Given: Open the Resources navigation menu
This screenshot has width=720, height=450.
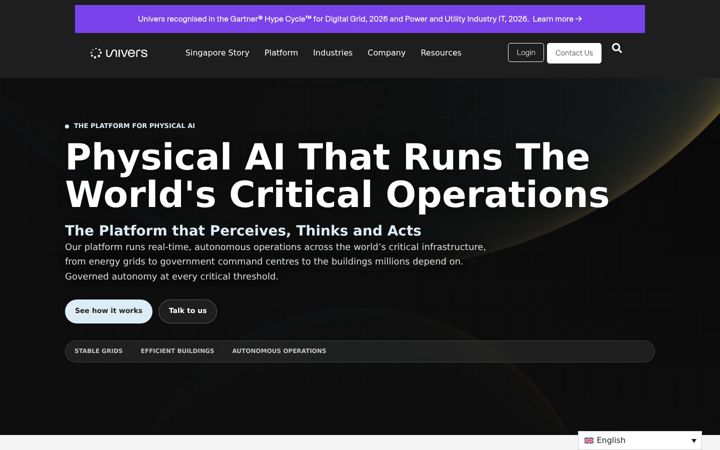Looking at the screenshot, I should 441,53.
